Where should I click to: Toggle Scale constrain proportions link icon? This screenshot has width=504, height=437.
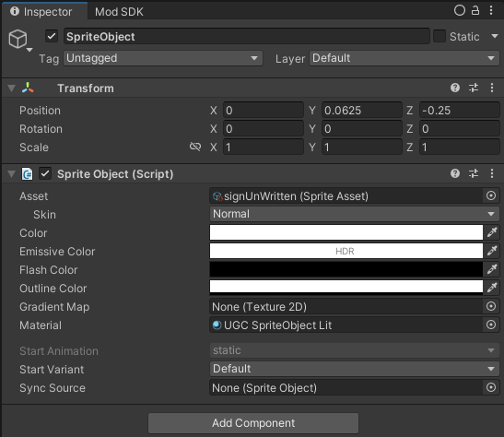[x=195, y=147]
